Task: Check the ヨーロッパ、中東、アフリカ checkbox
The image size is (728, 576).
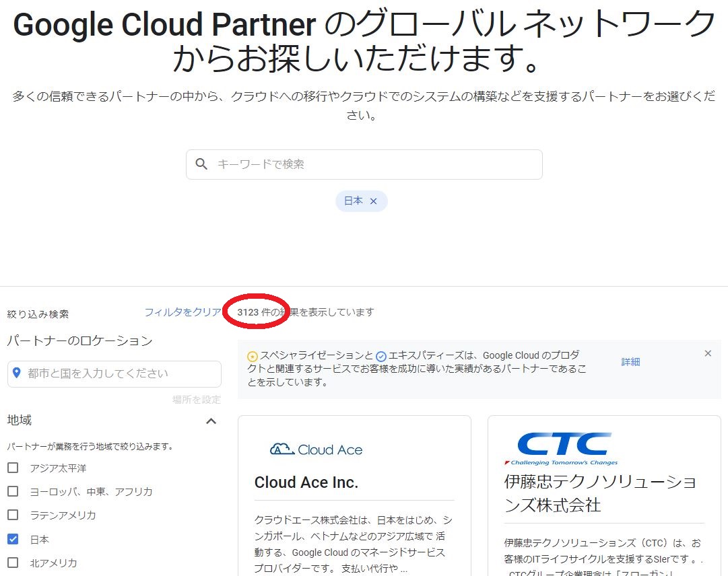Action: [x=13, y=491]
